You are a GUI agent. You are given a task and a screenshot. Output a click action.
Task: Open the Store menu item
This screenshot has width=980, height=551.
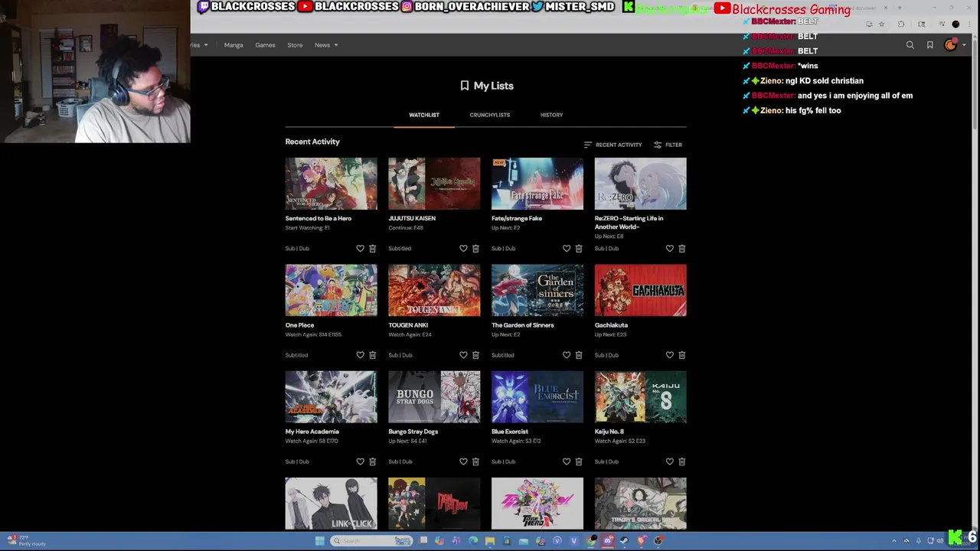pyautogui.click(x=295, y=45)
